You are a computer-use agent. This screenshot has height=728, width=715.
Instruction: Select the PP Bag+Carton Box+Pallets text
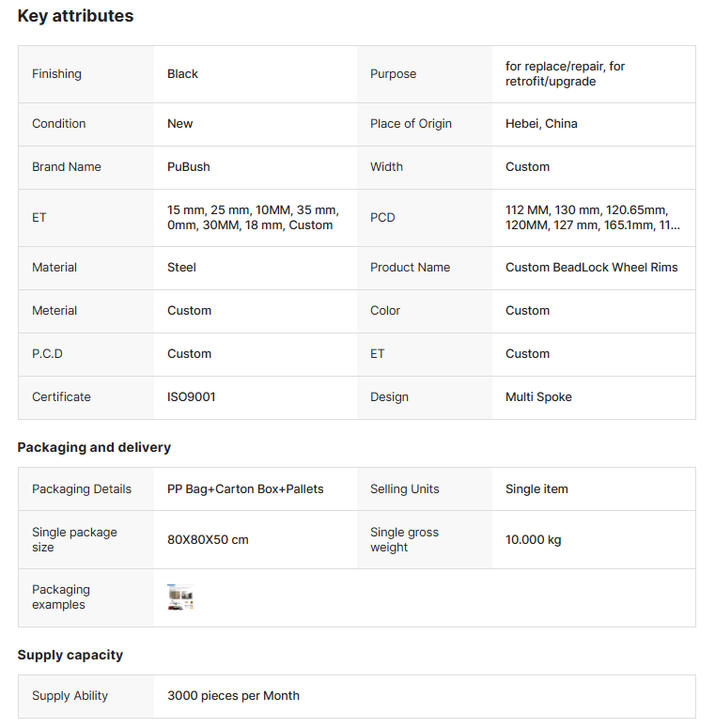pos(245,489)
